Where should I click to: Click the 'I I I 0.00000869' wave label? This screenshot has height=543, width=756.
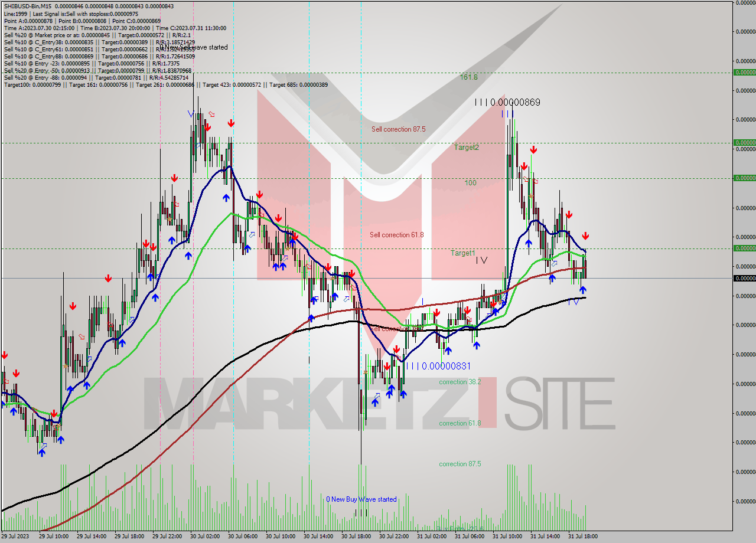[507, 102]
